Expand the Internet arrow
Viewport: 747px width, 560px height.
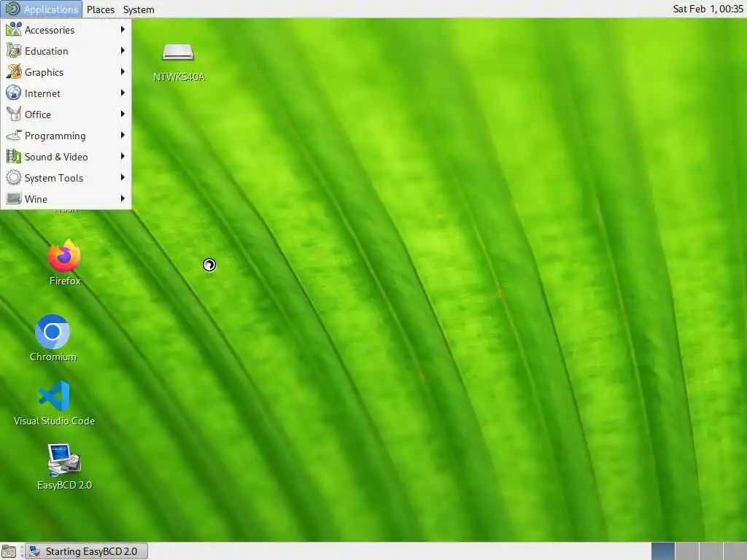pos(123,93)
